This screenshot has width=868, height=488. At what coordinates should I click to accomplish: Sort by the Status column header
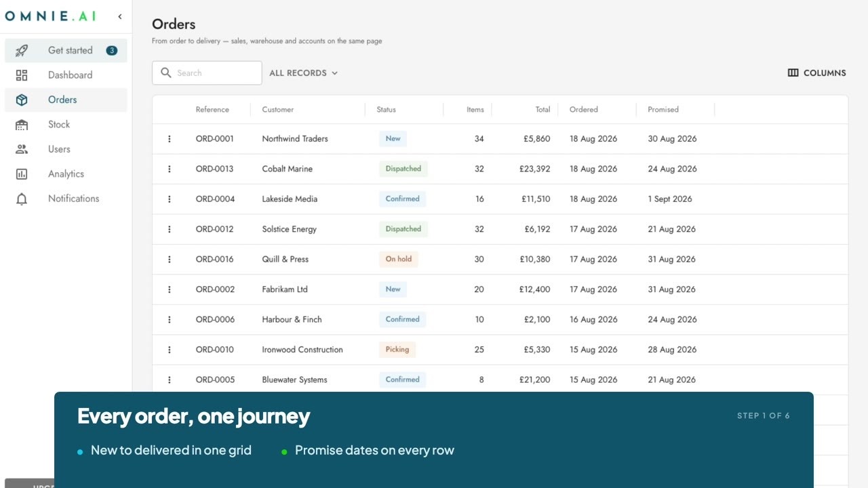click(x=387, y=109)
